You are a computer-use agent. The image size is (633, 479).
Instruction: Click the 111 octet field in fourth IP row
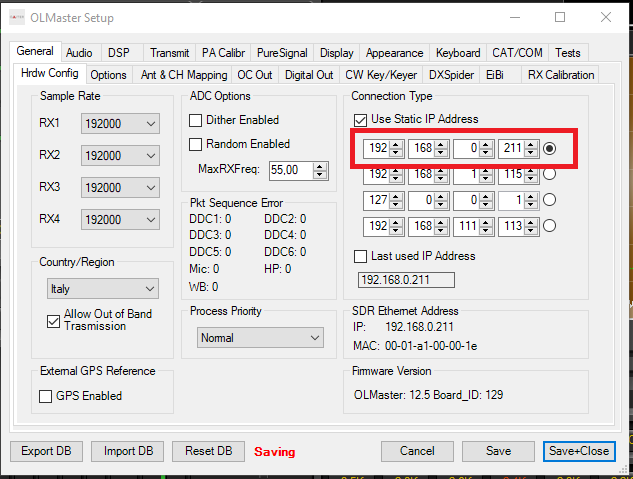click(466, 226)
